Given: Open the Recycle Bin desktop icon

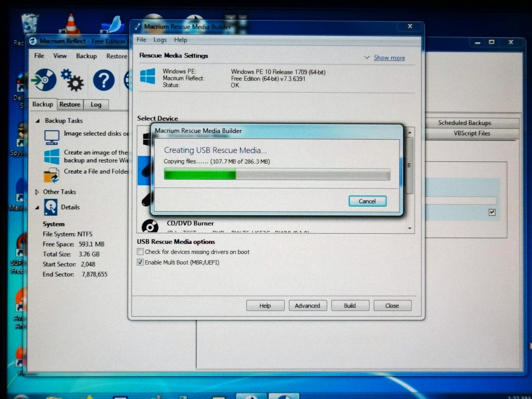Looking at the screenshot, I should pos(30,23).
